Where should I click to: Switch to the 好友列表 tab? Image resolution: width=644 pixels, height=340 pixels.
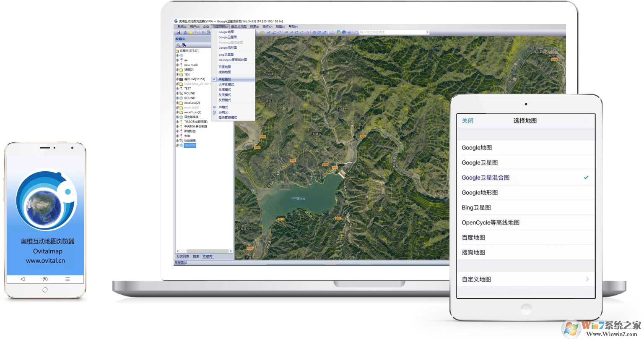183,256
